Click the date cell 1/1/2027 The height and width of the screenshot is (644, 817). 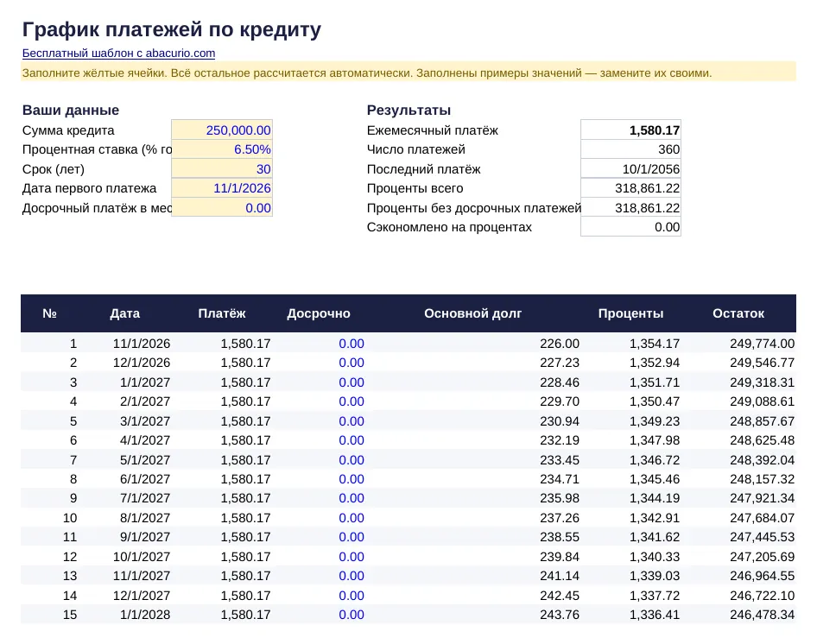click(x=145, y=382)
